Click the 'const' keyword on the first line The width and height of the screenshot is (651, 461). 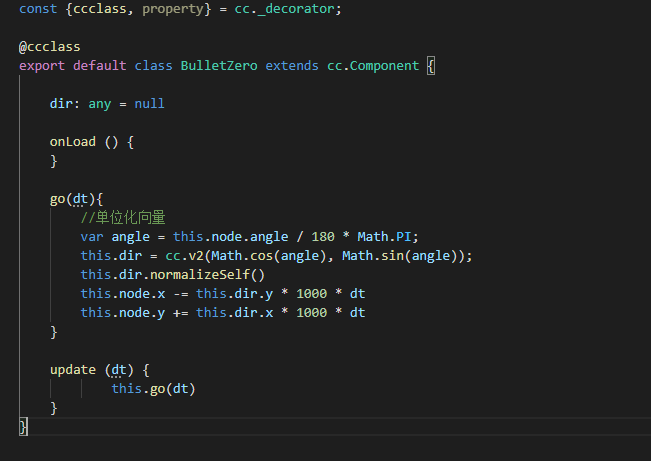click(x=38, y=9)
